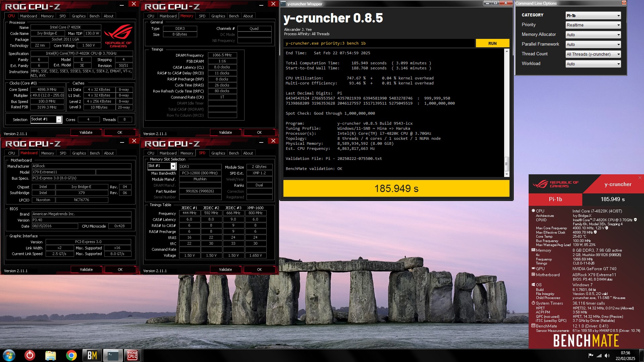Select the ROG CPU-Z taskbar icon
The width and height of the screenshot is (644, 362).
pos(132,355)
